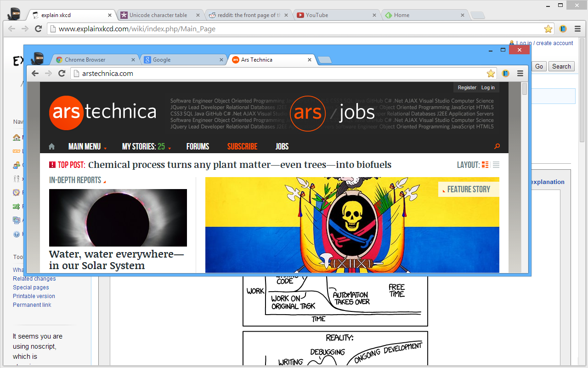This screenshot has height=368, width=588.
Task: Open Special pages in the wiki sidebar
Action: coord(31,287)
